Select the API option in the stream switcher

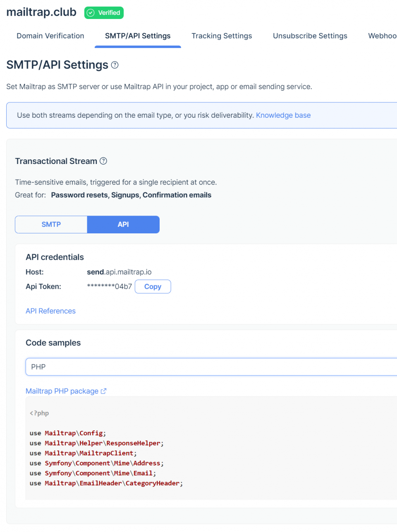pos(123,224)
